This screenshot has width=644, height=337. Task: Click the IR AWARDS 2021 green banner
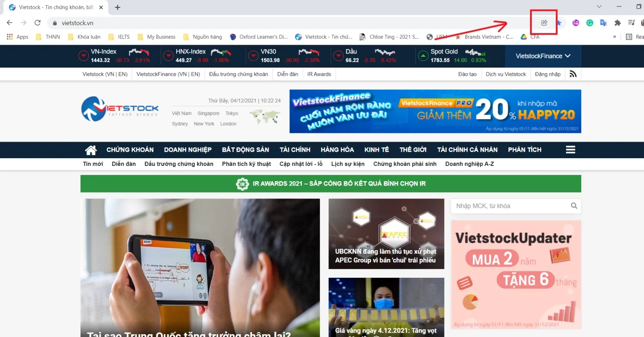331,184
